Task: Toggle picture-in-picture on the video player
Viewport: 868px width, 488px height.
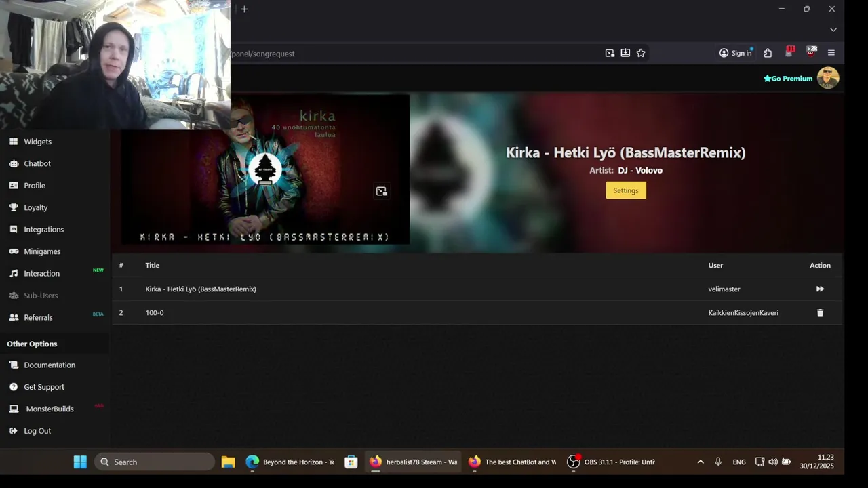Action: [x=381, y=191]
